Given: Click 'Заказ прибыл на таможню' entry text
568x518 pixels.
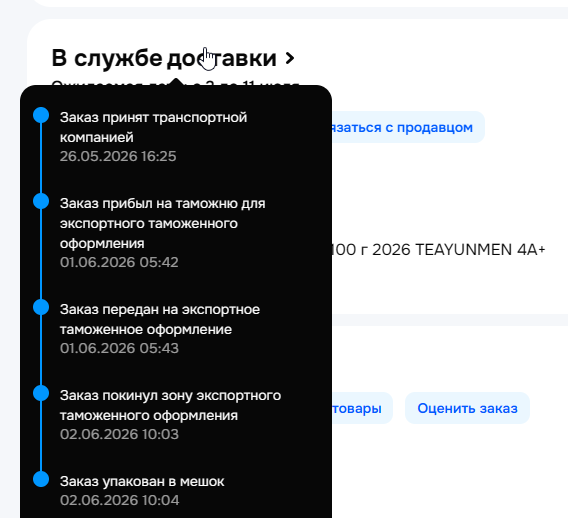Looking at the screenshot, I should [x=162, y=223].
